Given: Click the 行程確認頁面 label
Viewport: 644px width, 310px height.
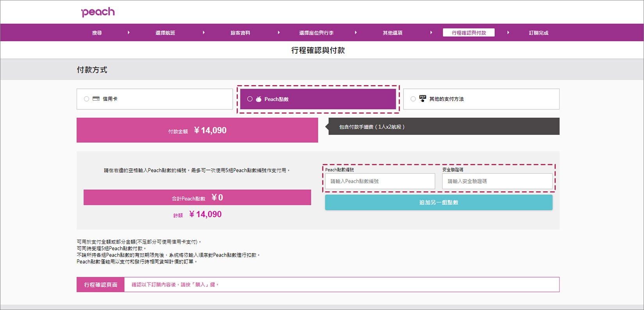Looking at the screenshot, I should click(x=100, y=285).
